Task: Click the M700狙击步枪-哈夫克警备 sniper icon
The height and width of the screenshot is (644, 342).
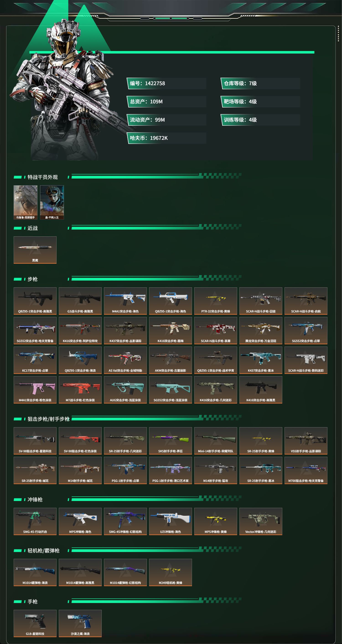Action: [x=306, y=470]
